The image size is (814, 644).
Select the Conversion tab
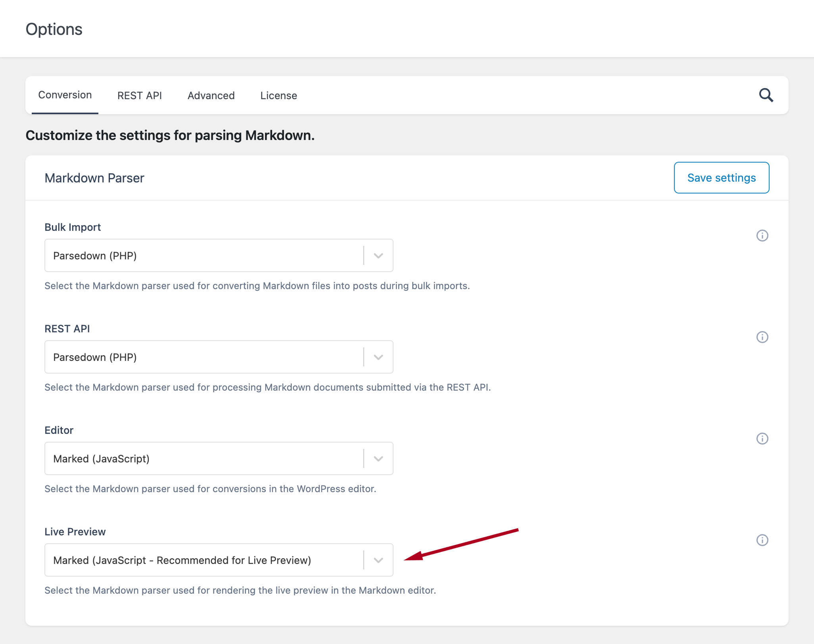[65, 95]
